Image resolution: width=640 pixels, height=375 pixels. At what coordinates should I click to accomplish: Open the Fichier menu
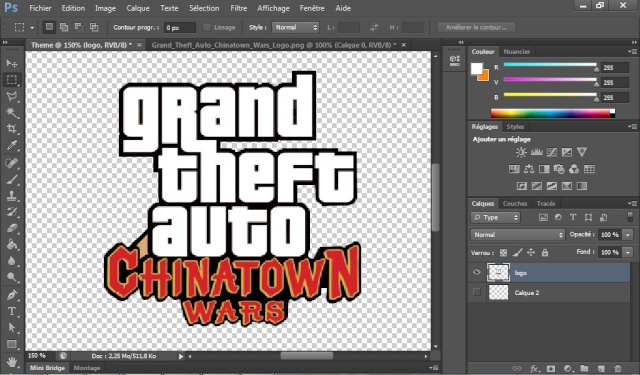pos(40,8)
